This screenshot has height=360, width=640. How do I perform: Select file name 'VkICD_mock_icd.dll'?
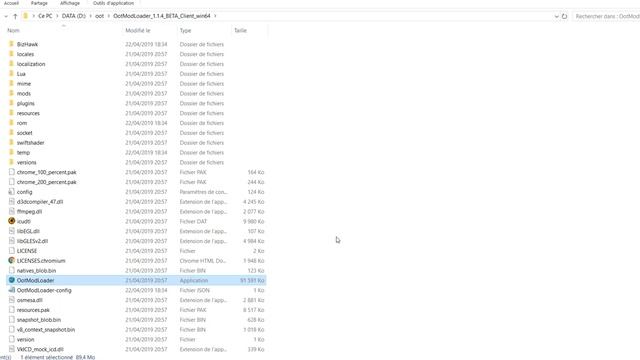pos(40,349)
